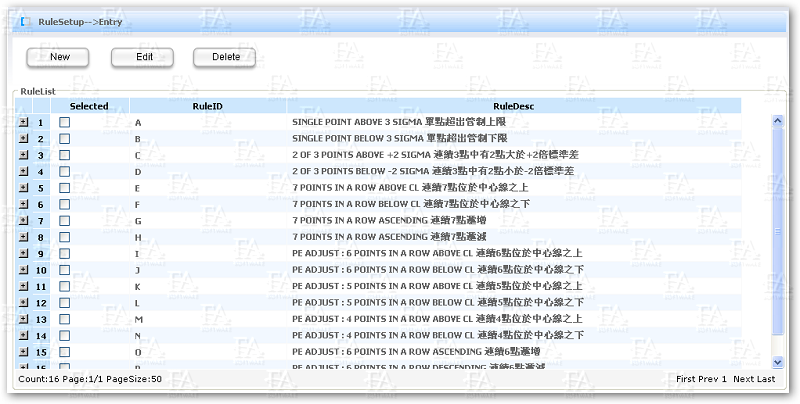Viewport: 800px width, 404px height.
Task: Expand row 1 using its plus icon
Action: (24, 122)
